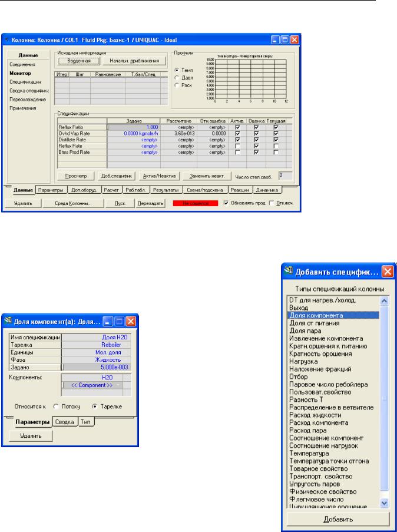Close the Доля компонент(а) window
The image size is (397, 532).
coord(131,320)
